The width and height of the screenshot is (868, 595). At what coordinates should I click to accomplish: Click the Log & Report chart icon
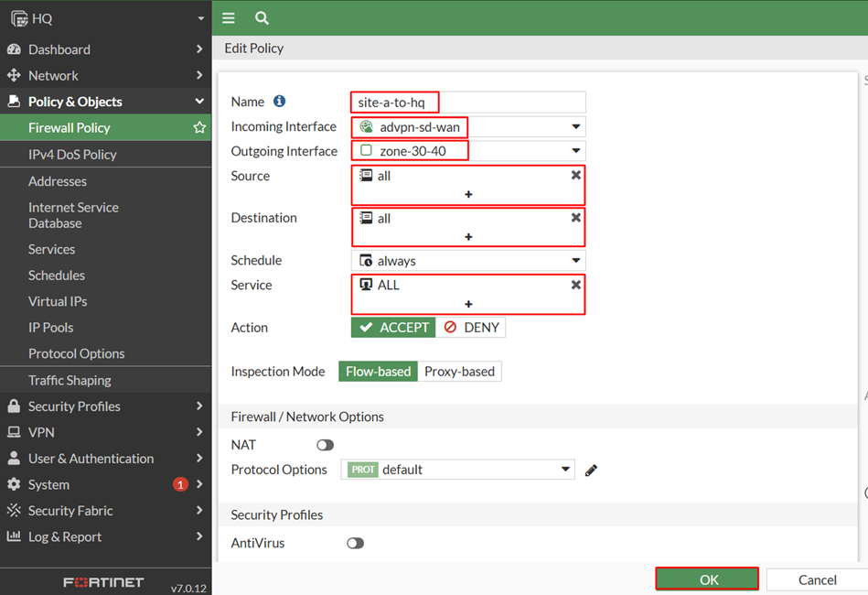coord(14,536)
